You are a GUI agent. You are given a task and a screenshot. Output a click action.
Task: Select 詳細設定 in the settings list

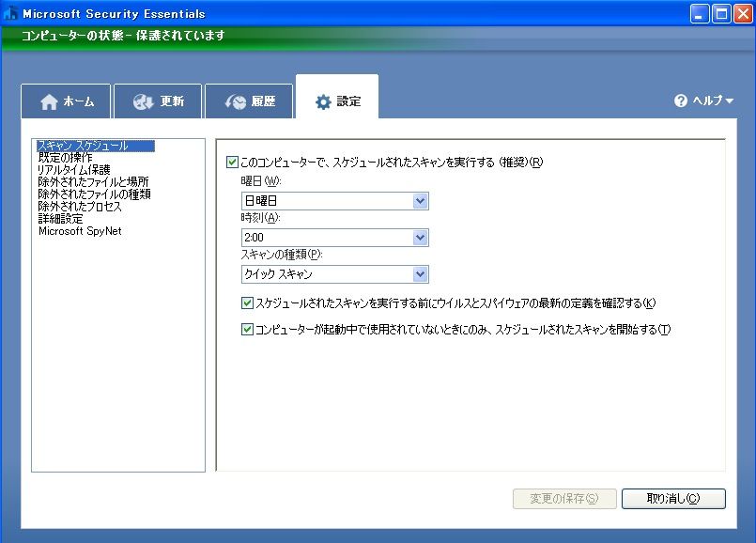coord(60,219)
